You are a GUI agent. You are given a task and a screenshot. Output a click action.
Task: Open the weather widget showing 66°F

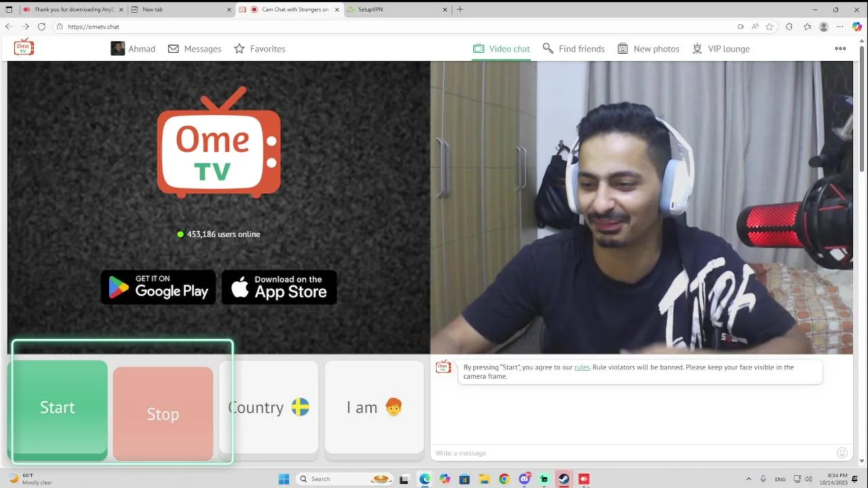click(x=30, y=479)
